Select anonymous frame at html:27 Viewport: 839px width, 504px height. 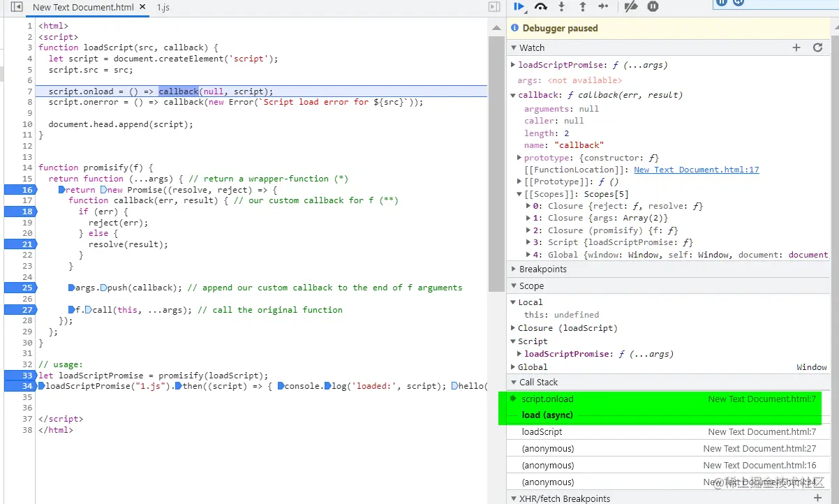668,449
